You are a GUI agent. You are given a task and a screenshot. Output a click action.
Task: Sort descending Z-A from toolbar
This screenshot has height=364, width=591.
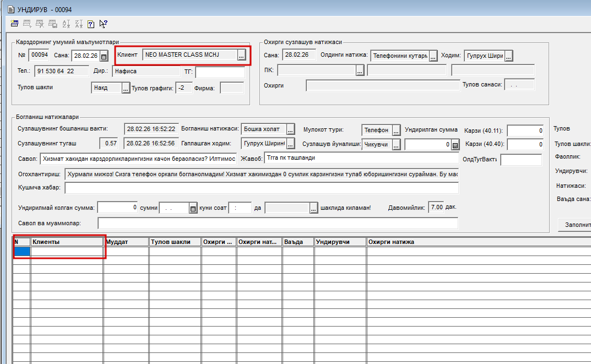[x=78, y=24]
